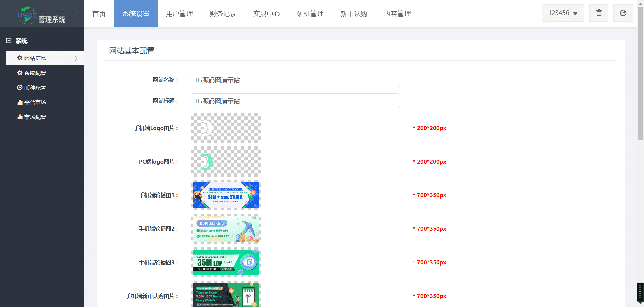Focus the 网站标题 text field
The height and width of the screenshot is (307, 644).
295,101
